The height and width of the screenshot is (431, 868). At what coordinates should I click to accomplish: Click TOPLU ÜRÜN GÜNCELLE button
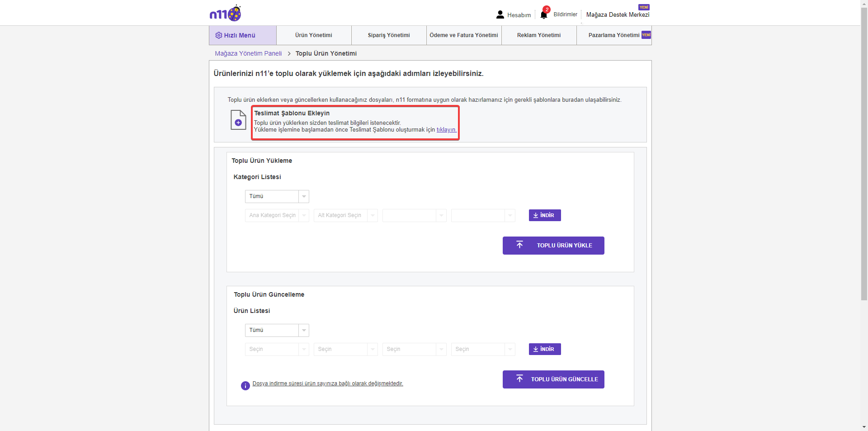[x=553, y=379]
